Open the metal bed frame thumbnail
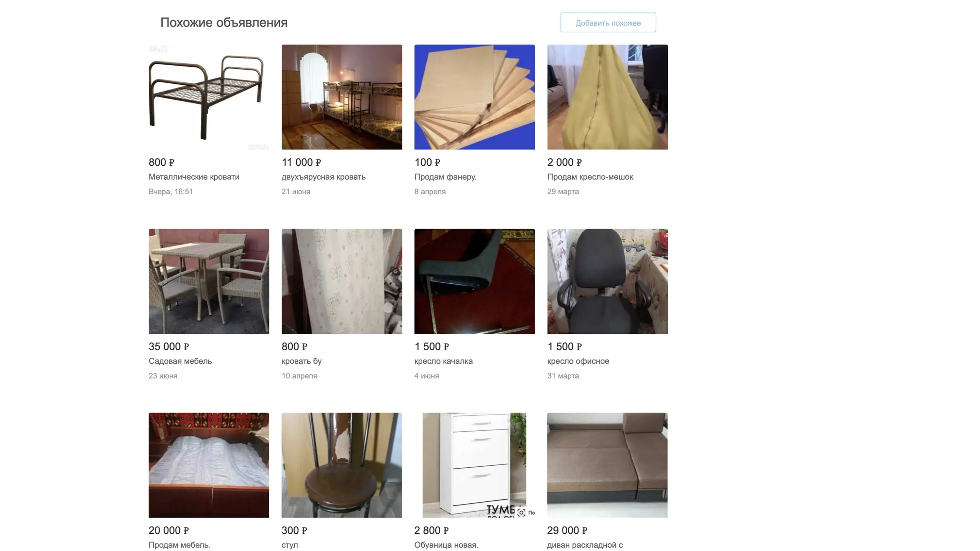 point(209,97)
